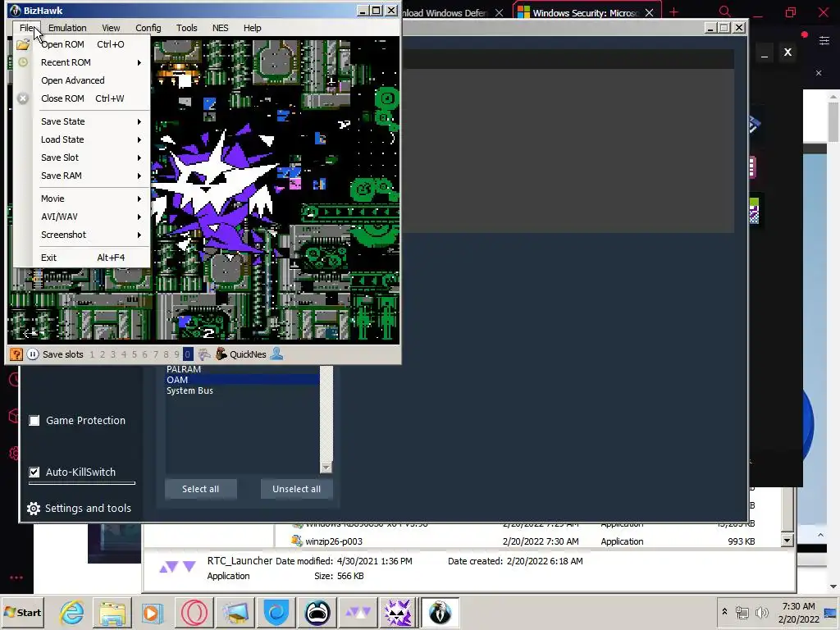Expand the Recent ROM submenu
840x630 pixels.
pyautogui.click(x=81, y=62)
